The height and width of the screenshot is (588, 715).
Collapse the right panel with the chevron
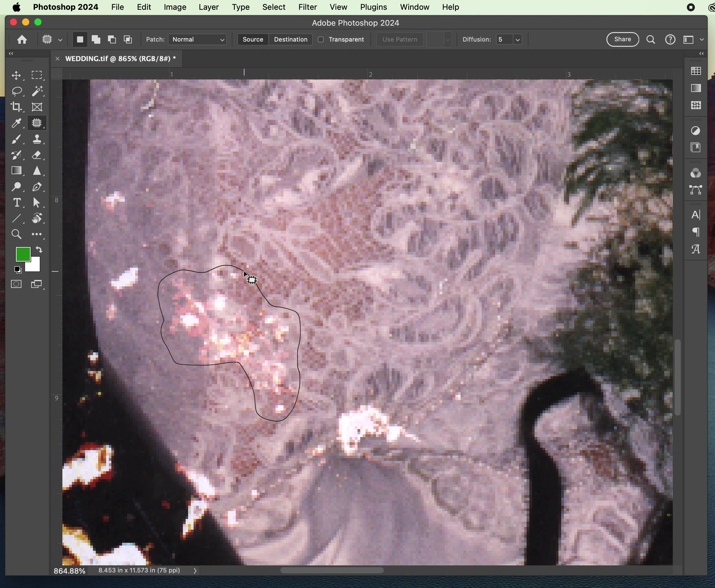click(701, 53)
